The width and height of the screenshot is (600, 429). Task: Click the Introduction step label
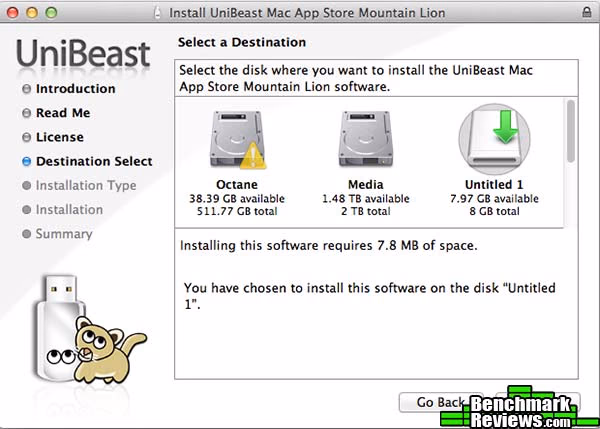pos(75,89)
